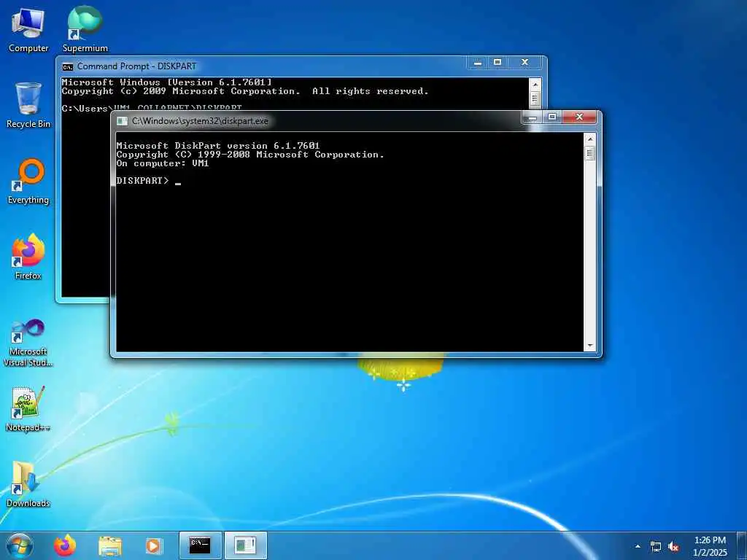Switch to diskpart.exe taskbar button
The height and width of the screenshot is (560, 747).
pyautogui.click(x=245, y=545)
